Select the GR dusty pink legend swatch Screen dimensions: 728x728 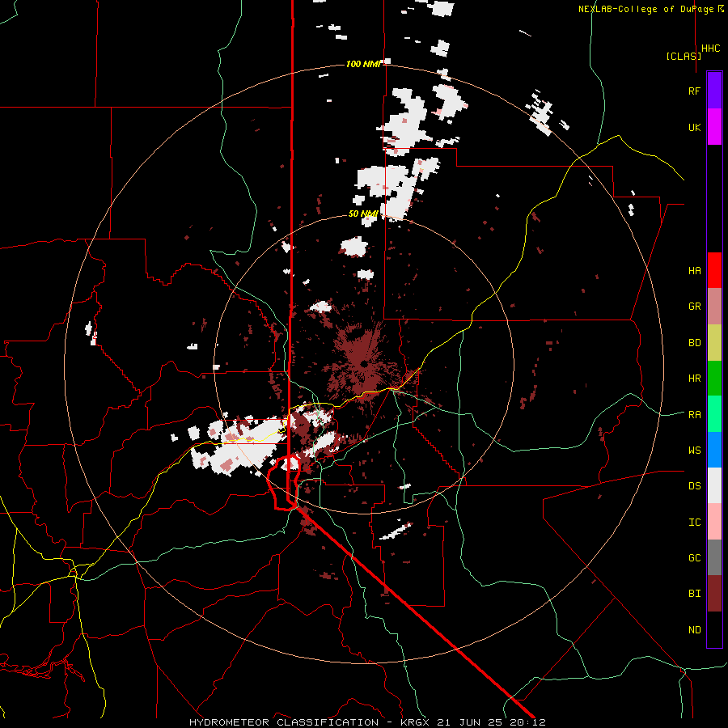point(714,307)
